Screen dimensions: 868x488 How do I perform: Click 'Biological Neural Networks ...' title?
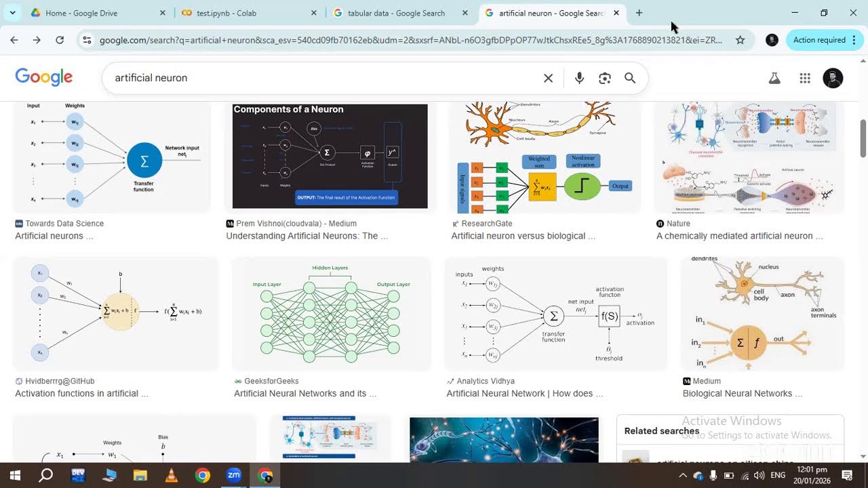tap(743, 393)
